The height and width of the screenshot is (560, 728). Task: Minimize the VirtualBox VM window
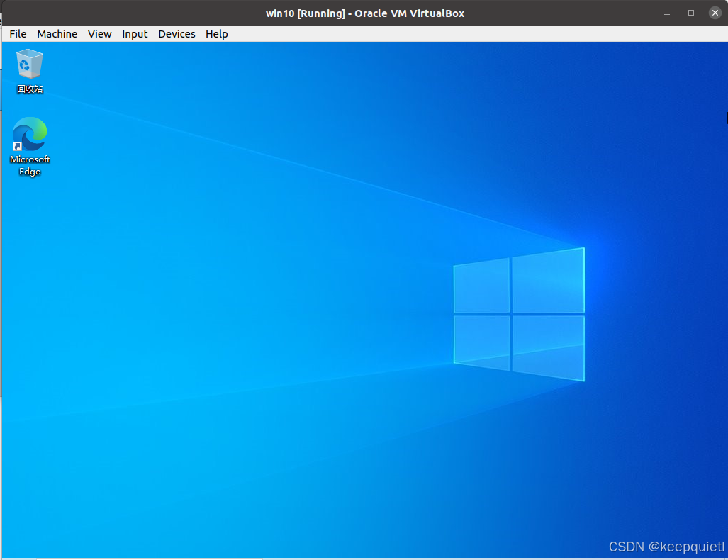click(667, 13)
